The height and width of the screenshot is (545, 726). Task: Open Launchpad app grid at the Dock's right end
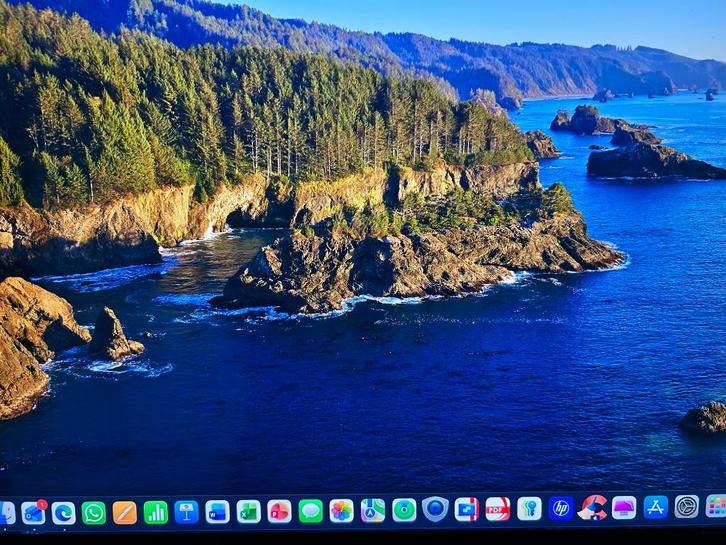point(716,506)
